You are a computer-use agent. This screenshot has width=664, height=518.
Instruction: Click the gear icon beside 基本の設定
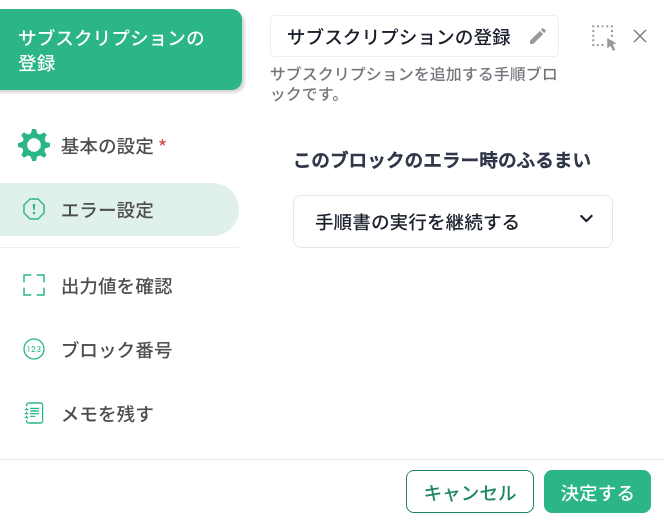pyautogui.click(x=34, y=145)
